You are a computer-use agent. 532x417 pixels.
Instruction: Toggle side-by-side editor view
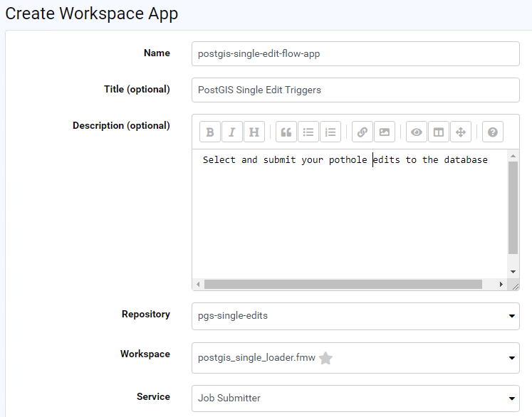coord(439,132)
